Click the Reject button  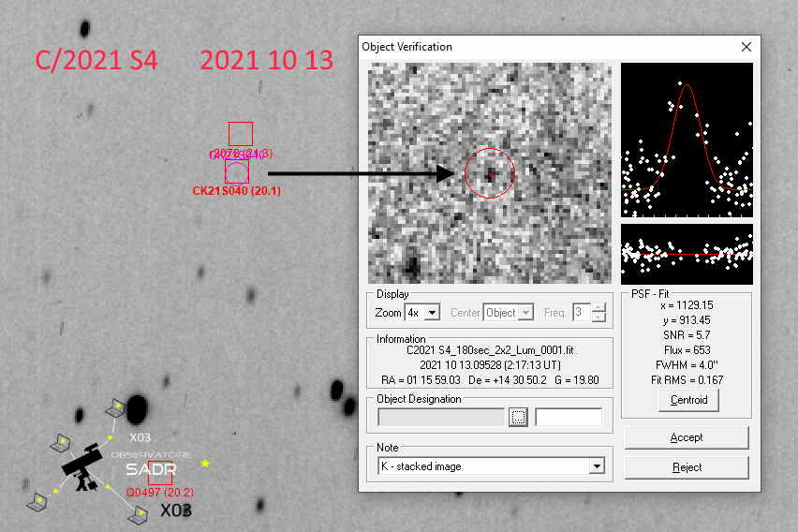coord(686,467)
